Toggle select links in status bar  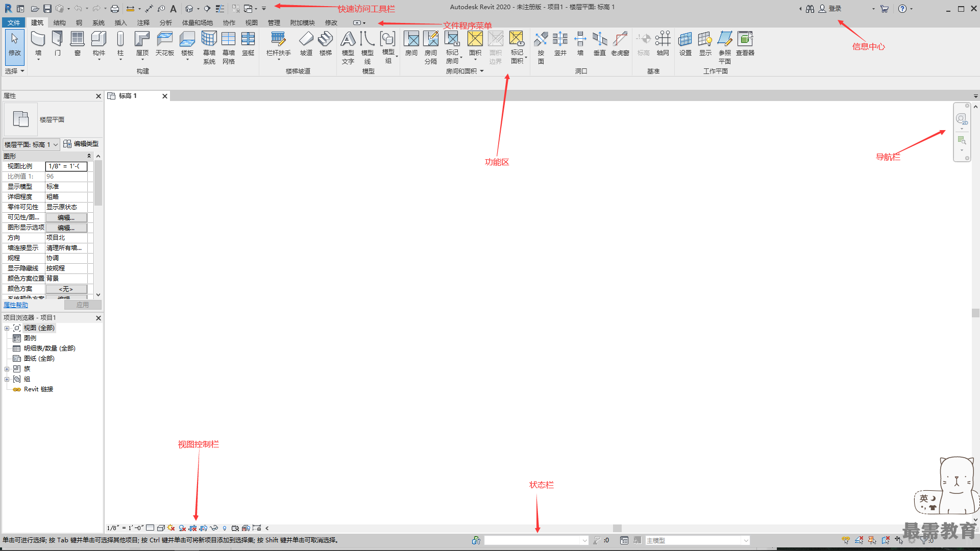[846, 540]
